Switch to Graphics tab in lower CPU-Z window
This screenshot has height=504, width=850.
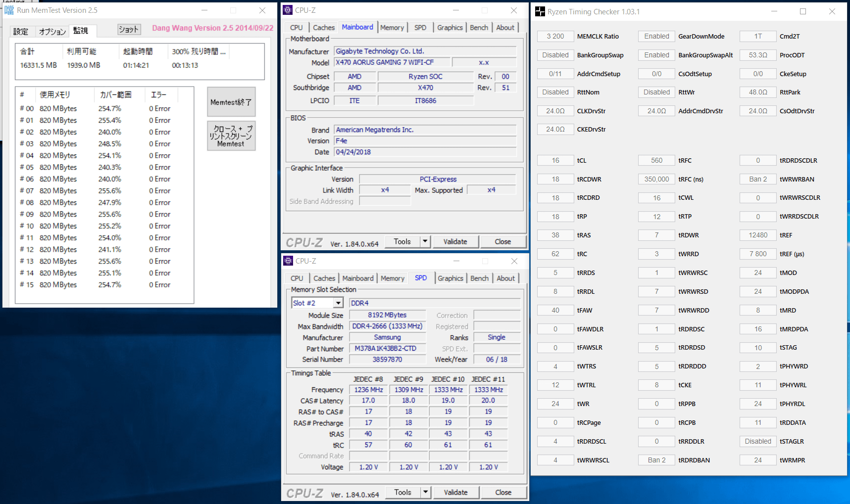pyautogui.click(x=450, y=278)
